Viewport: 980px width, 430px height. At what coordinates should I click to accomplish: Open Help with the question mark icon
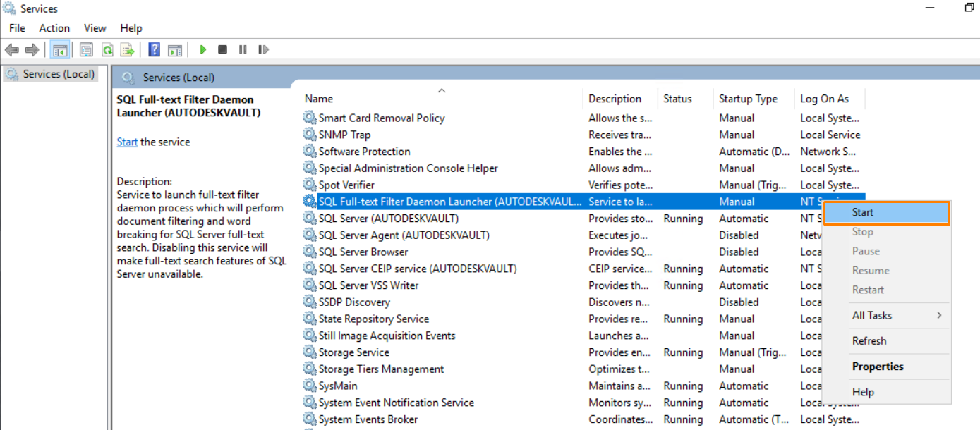click(155, 49)
